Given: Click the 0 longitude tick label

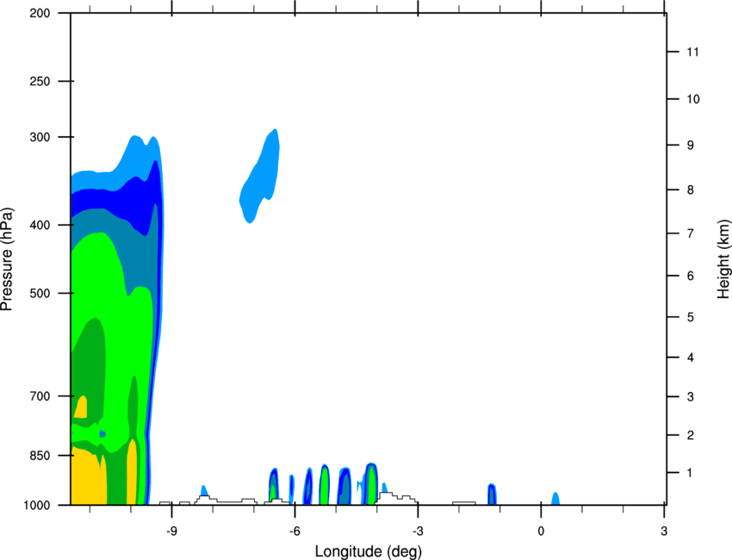Looking at the screenshot, I should 541,531.
